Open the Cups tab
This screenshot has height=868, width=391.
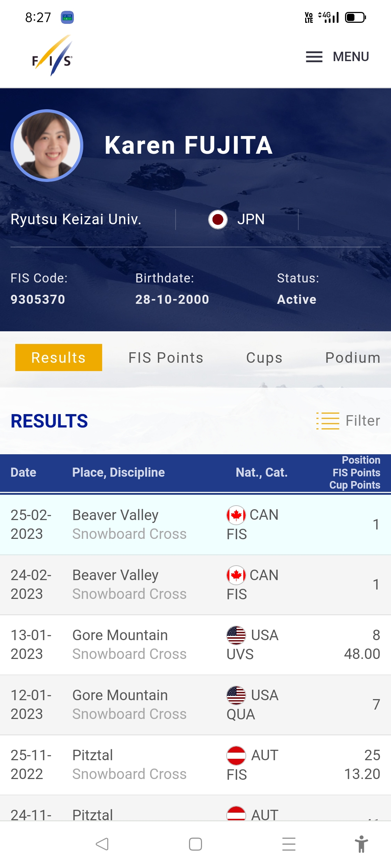[x=264, y=358]
